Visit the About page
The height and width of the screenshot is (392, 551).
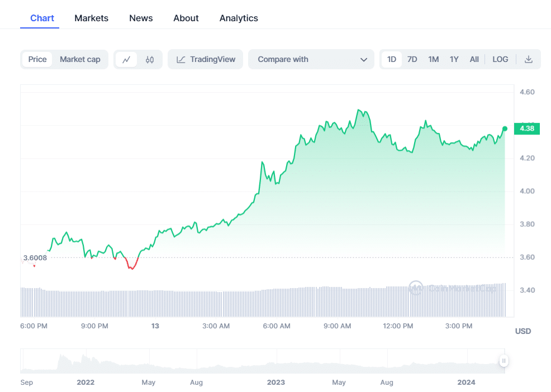click(x=186, y=18)
